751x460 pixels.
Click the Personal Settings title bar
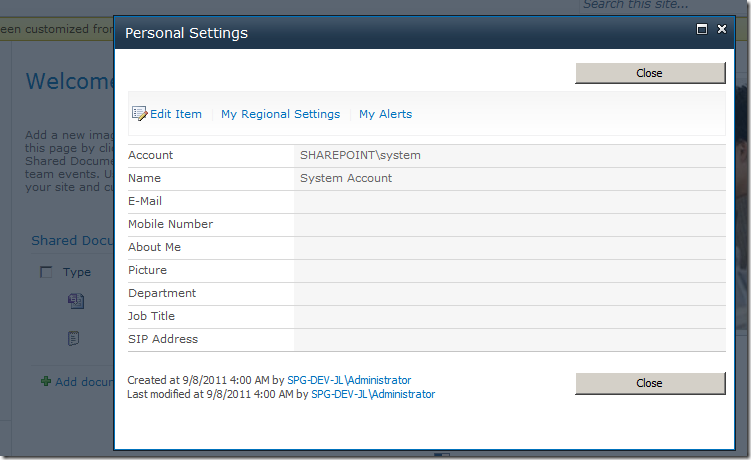pos(400,33)
